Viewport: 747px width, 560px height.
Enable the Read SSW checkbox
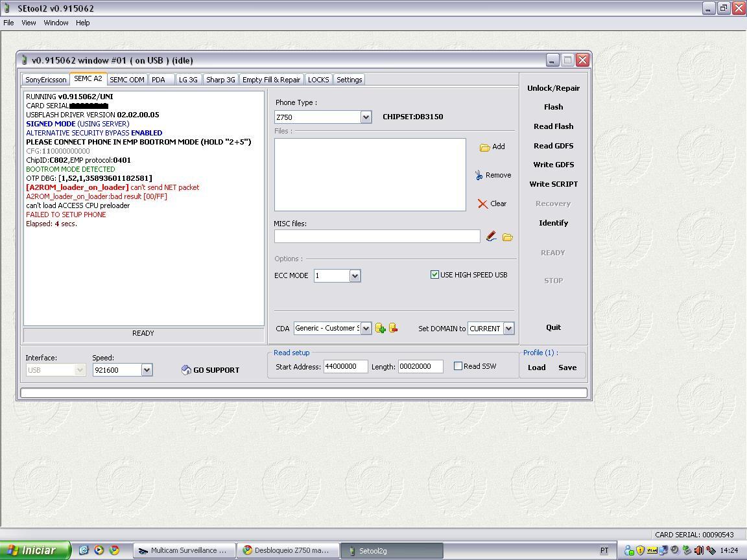click(458, 366)
